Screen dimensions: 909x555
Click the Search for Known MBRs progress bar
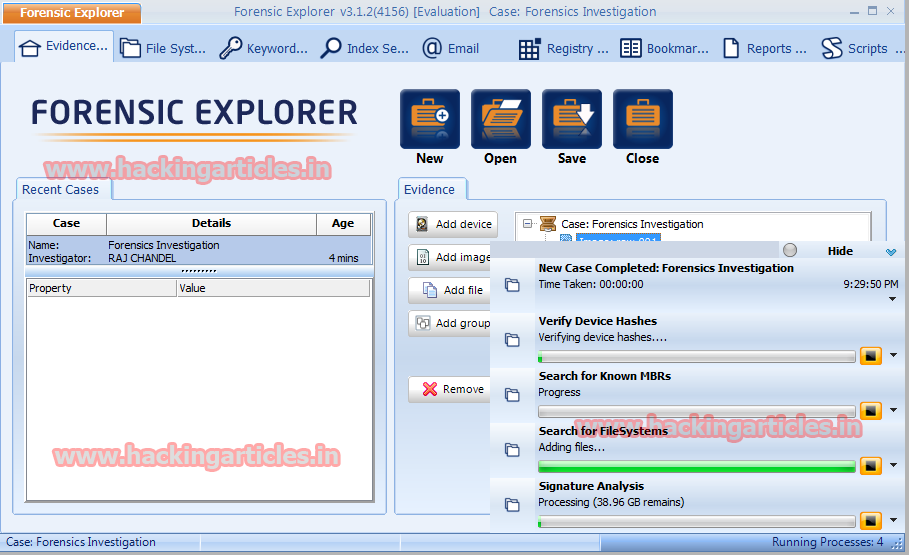click(697, 411)
